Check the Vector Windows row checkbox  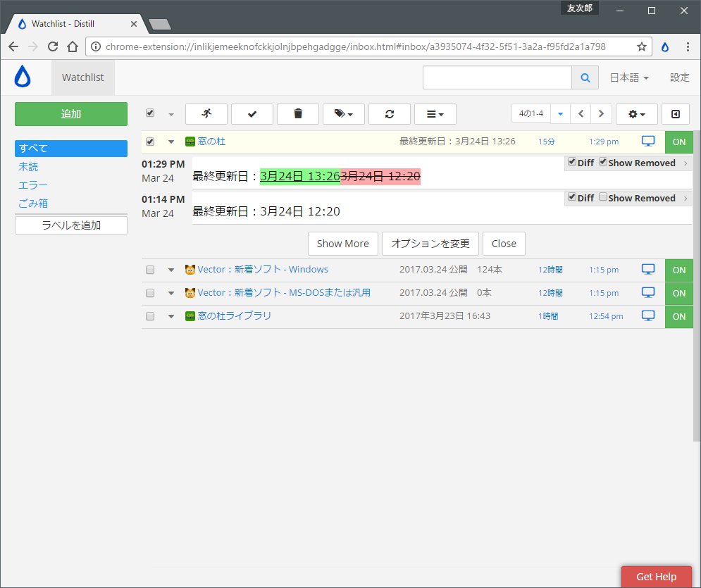tap(150, 270)
